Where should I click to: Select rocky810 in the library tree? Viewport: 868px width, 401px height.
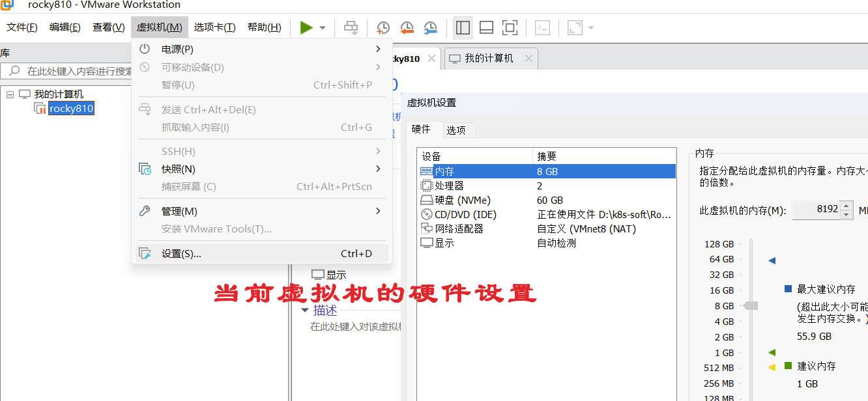tap(71, 109)
